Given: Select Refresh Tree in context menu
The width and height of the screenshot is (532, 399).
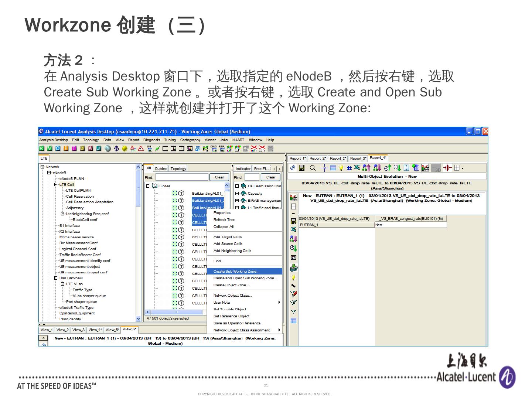Looking at the screenshot, I should pos(244,220).
